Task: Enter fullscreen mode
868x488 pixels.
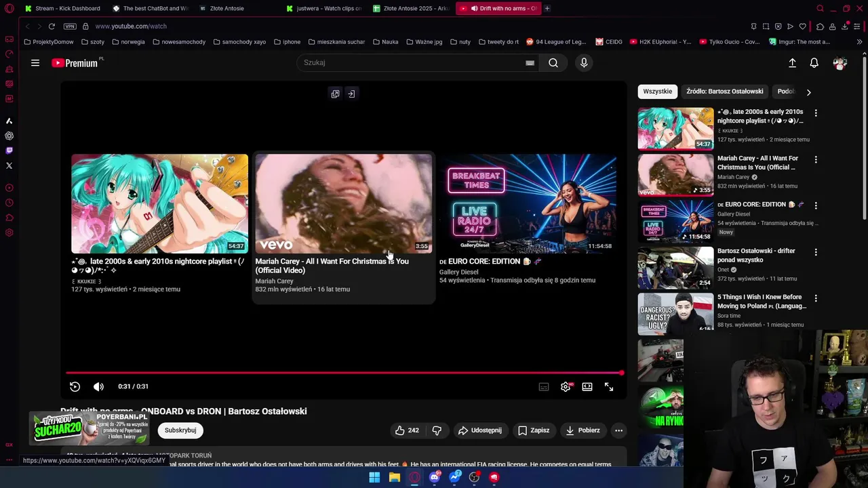Action: point(609,386)
